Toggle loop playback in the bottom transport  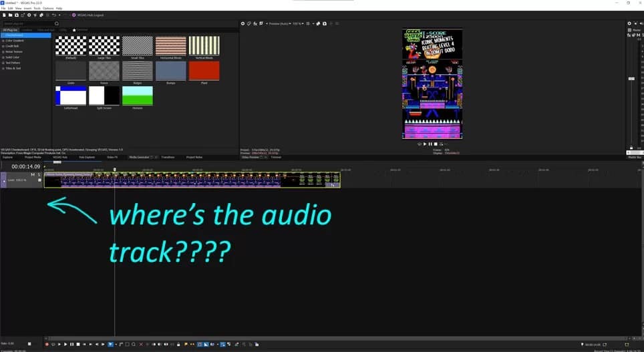(x=53, y=344)
